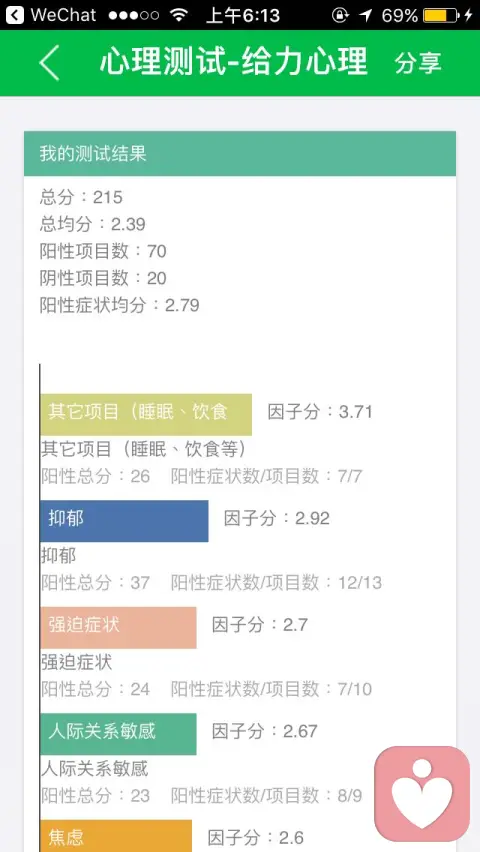Tap the green 人际关系敏感 bar
The image size is (480, 852).
tap(118, 734)
